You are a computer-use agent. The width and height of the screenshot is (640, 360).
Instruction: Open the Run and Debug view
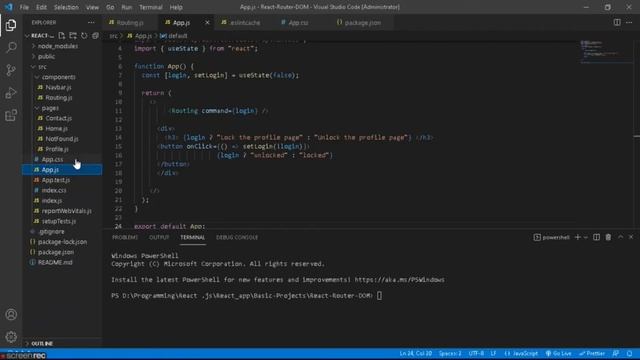point(11,93)
